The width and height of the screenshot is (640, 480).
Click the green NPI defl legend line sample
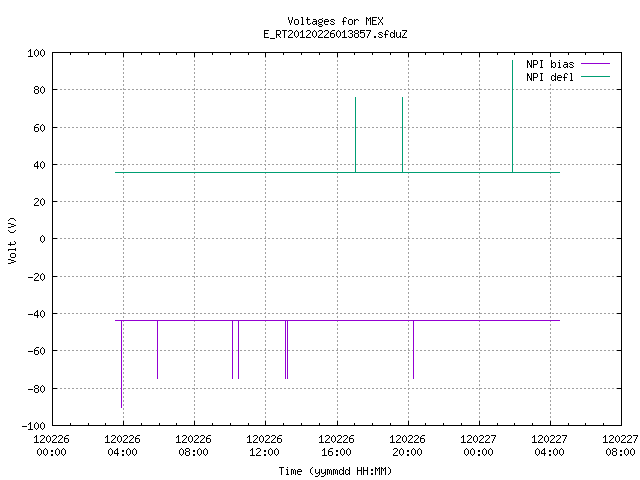coord(595,77)
